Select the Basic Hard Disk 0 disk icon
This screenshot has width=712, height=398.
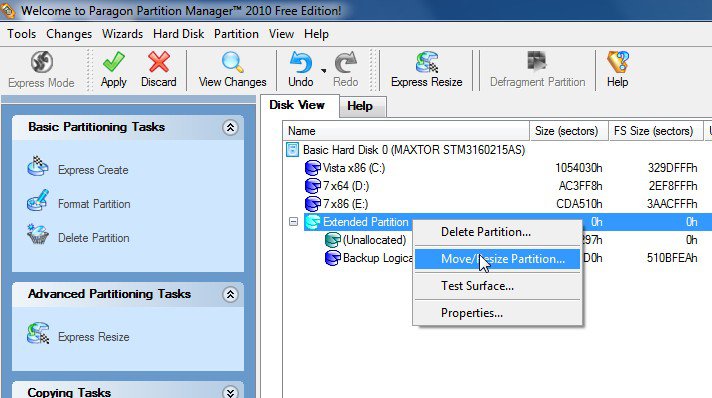tap(292, 149)
